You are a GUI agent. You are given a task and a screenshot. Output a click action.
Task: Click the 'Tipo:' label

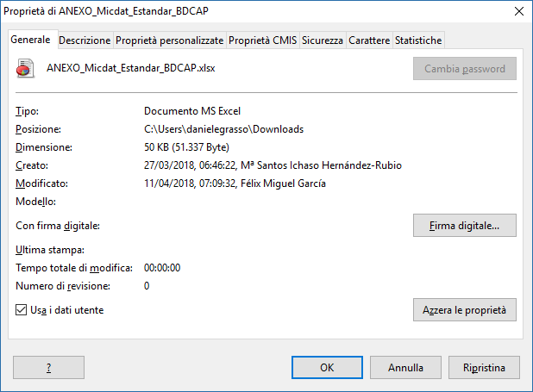coord(28,111)
